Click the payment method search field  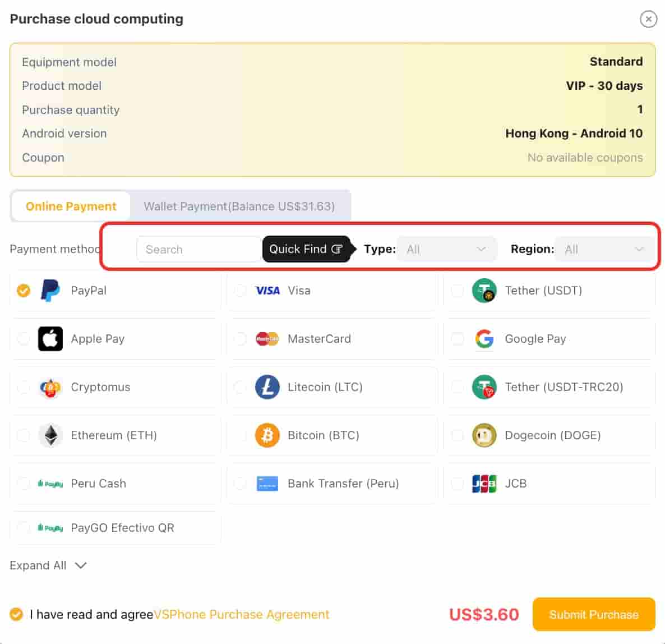pos(198,249)
